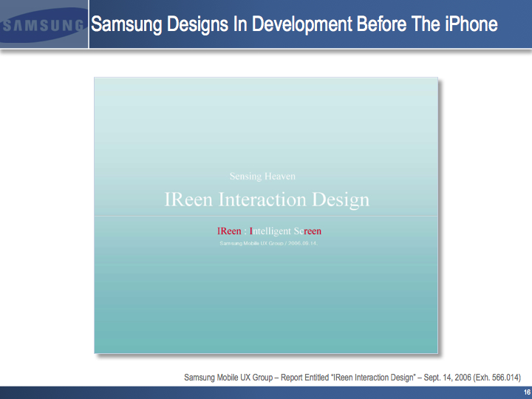Image resolution: width=532 pixels, height=399 pixels.
Task: Click the Samsung logo in the header
Action: tap(42, 25)
